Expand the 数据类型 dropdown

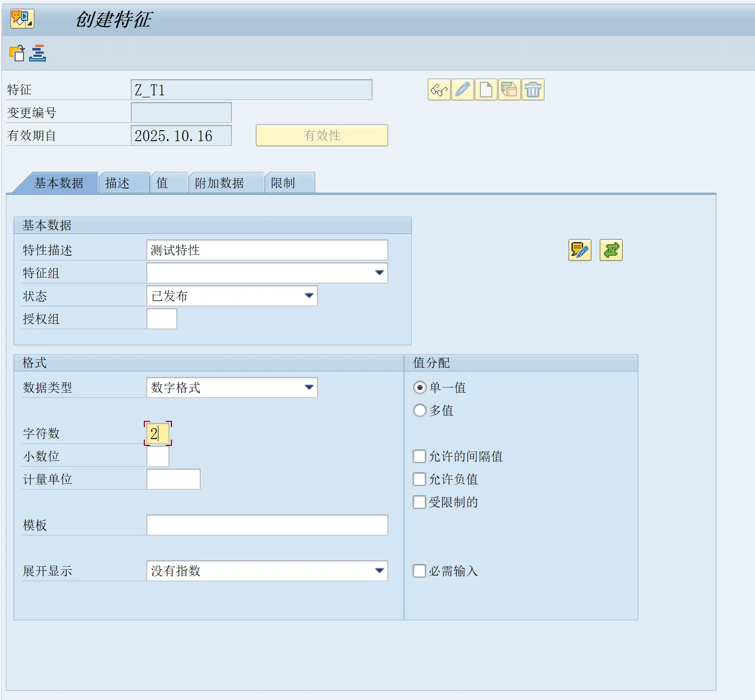(x=309, y=387)
